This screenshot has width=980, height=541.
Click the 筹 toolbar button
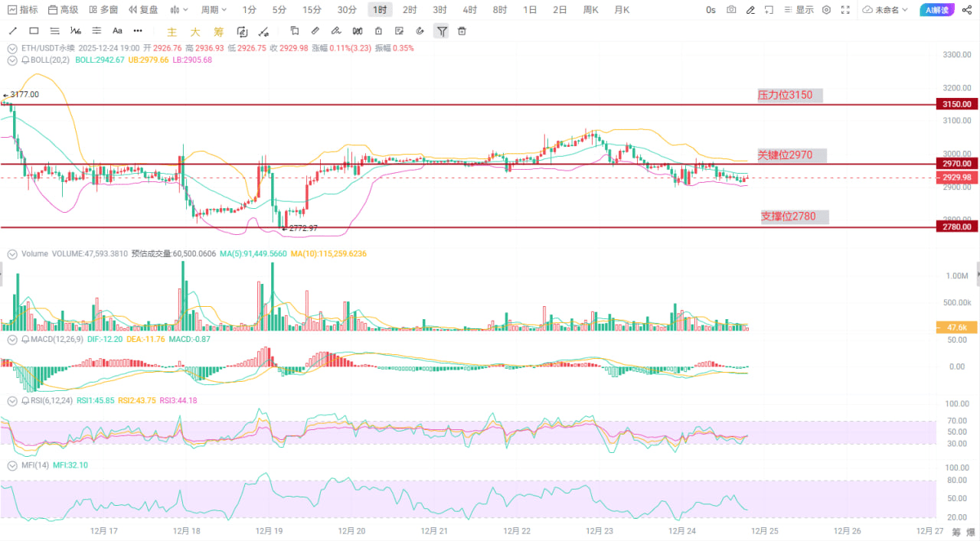[218, 31]
